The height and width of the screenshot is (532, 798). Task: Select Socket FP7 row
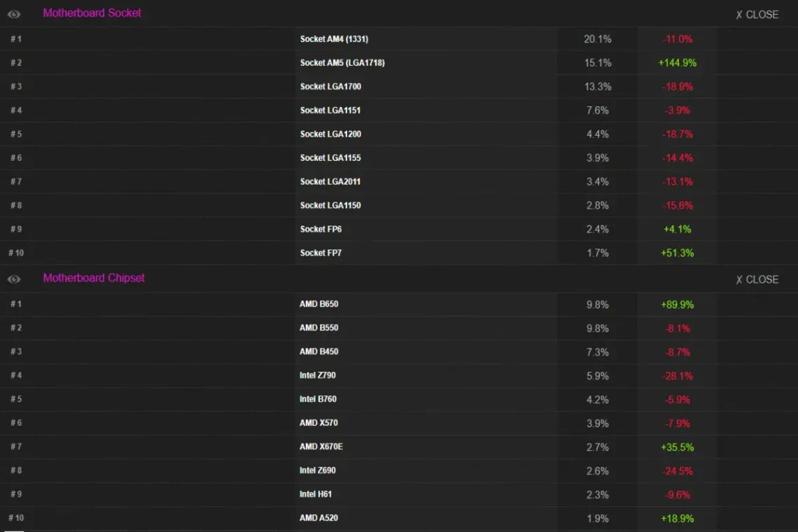click(399, 253)
